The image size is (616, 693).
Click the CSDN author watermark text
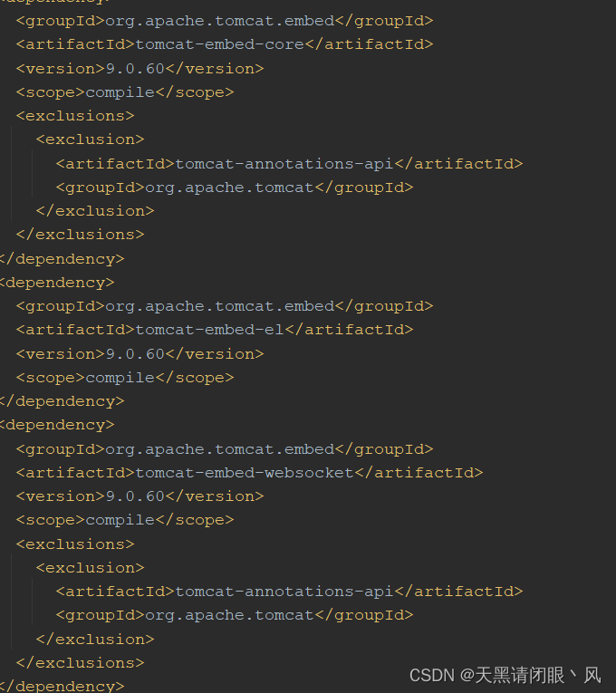click(505, 675)
